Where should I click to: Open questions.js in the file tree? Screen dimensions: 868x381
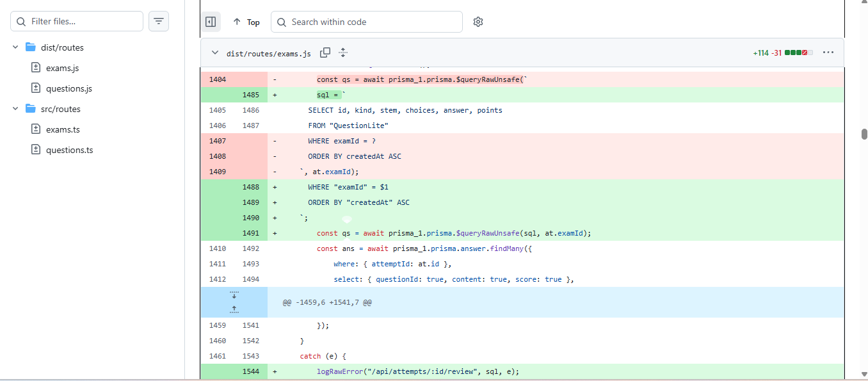point(69,88)
